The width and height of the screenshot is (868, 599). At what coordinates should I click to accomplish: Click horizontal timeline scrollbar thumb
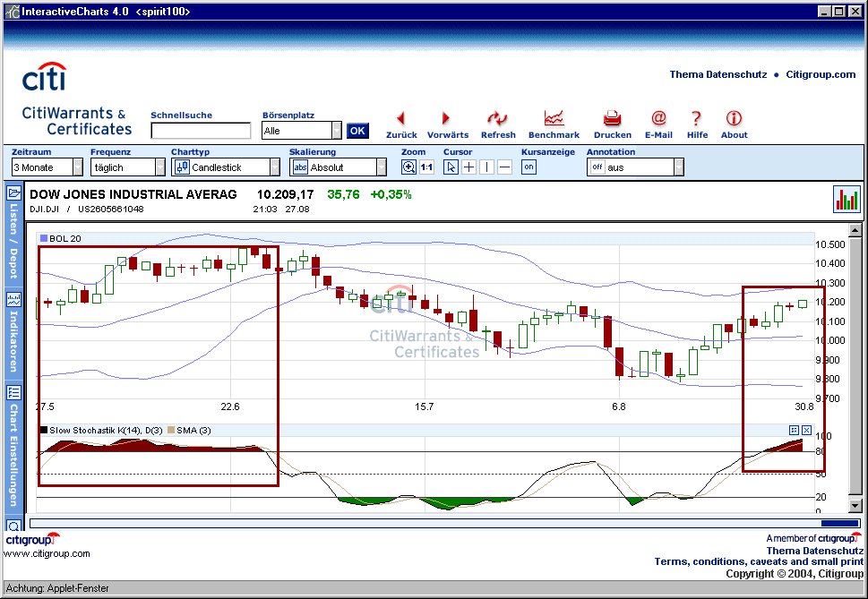click(x=839, y=523)
